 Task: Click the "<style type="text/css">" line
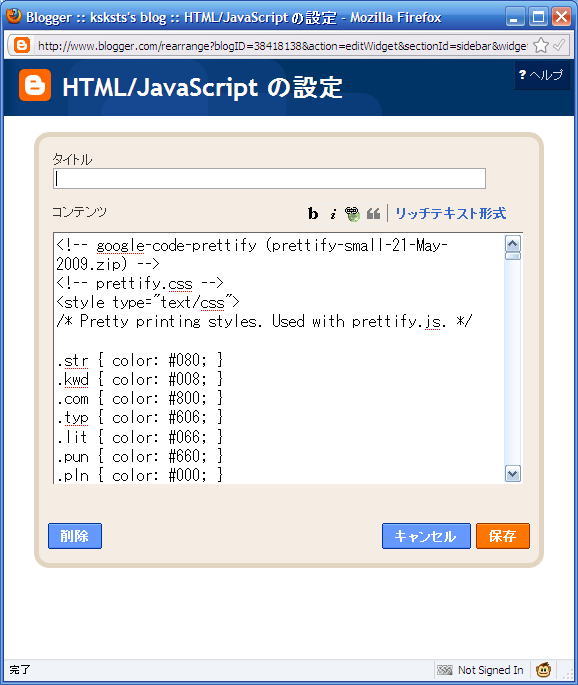[148, 302]
